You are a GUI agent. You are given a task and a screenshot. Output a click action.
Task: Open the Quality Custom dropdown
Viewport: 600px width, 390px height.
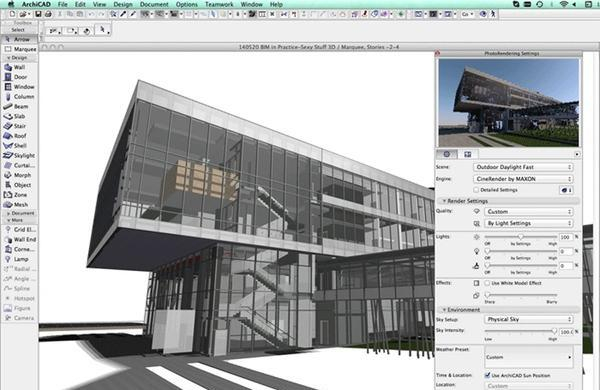528,212
